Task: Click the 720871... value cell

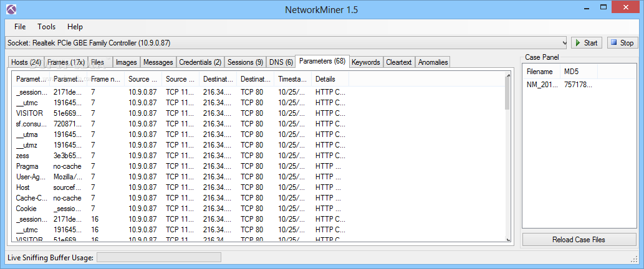Action: (x=67, y=124)
